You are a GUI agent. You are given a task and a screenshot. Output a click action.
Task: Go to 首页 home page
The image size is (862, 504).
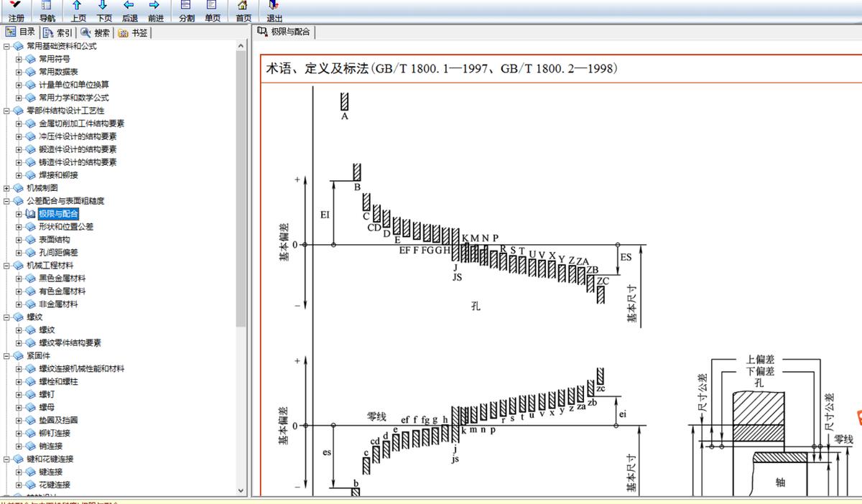(243, 10)
